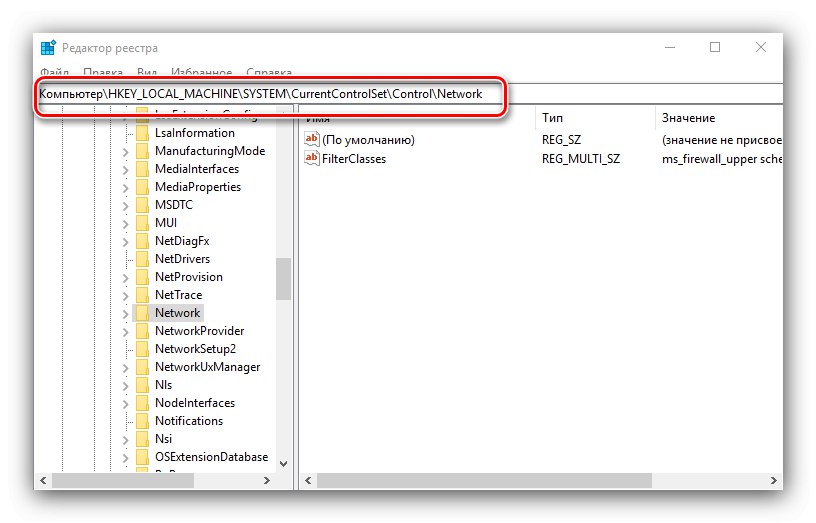Click the string icon beside (По умолчанию)
The image size is (816, 523).
point(311,139)
